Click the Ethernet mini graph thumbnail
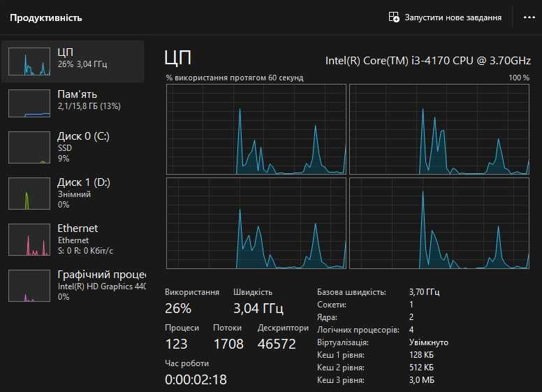 (29, 240)
